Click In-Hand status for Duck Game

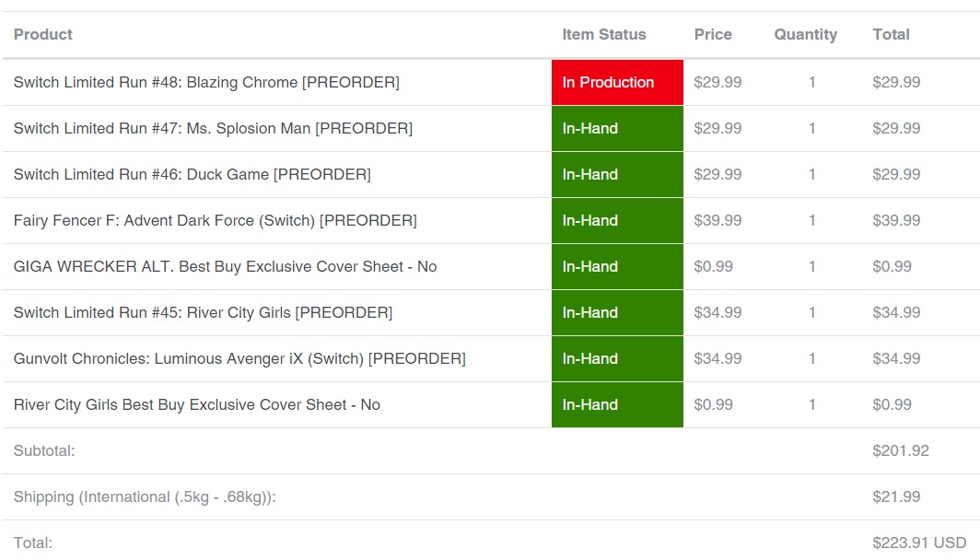pyautogui.click(x=617, y=174)
